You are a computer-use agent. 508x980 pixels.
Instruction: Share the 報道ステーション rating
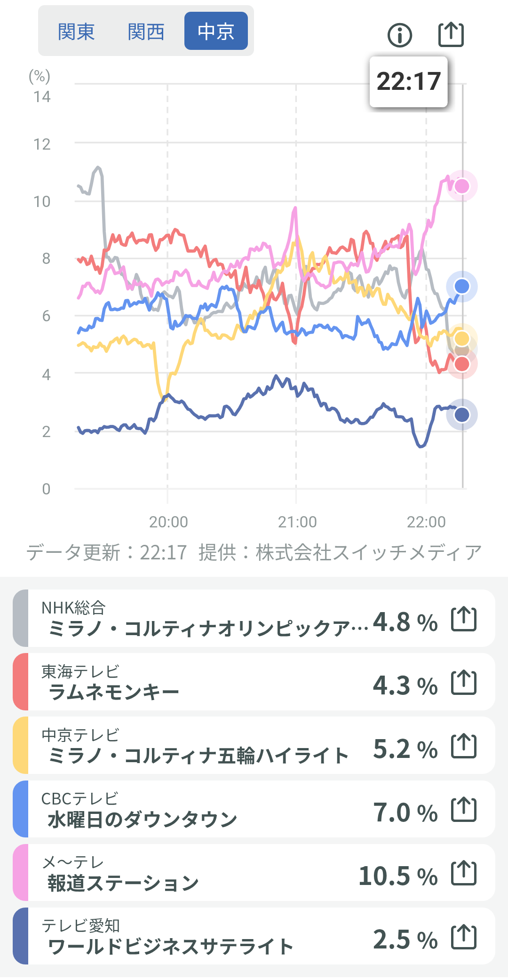tap(464, 873)
